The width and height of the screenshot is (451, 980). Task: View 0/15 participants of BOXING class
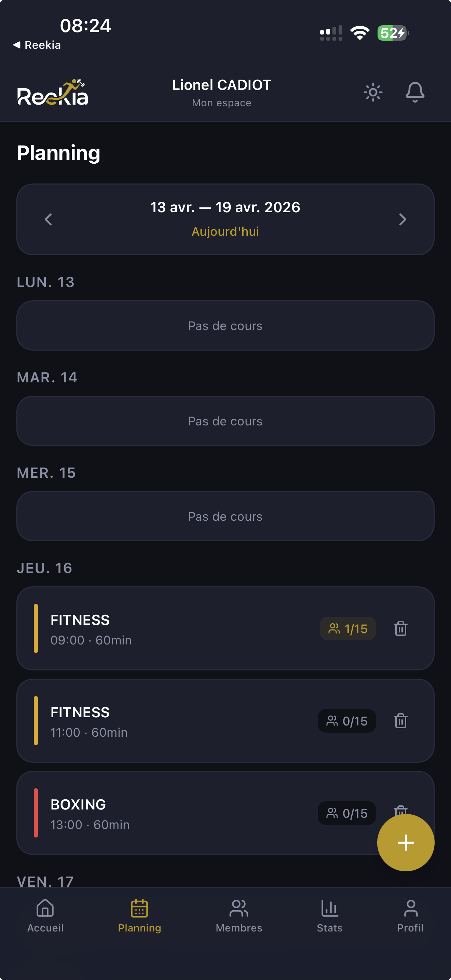point(347,813)
